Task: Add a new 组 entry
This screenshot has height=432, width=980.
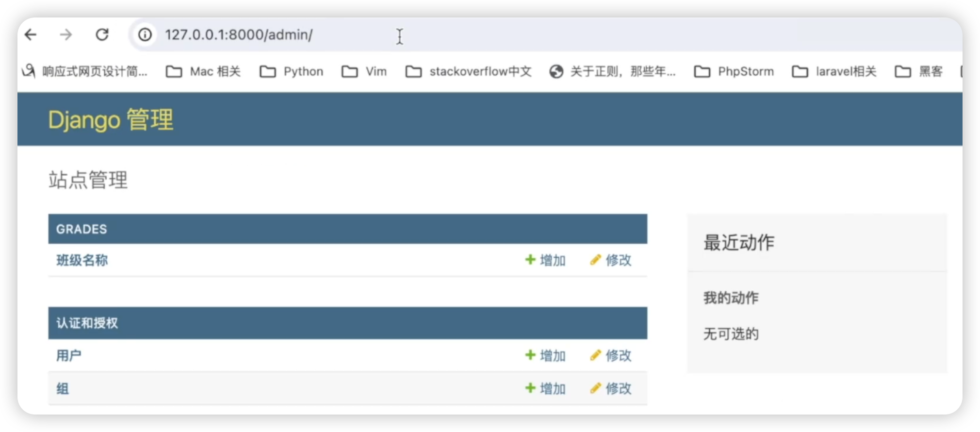Action: 546,388
